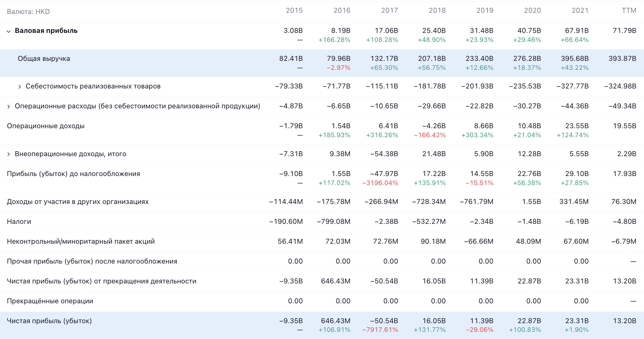
Task: Click the −4.80B taxes value
Action: (624, 222)
